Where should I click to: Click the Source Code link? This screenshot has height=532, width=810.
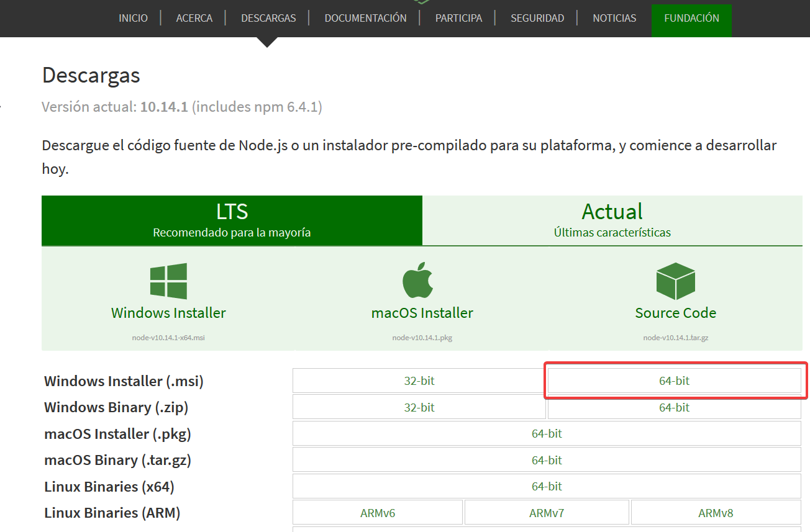(675, 313)
